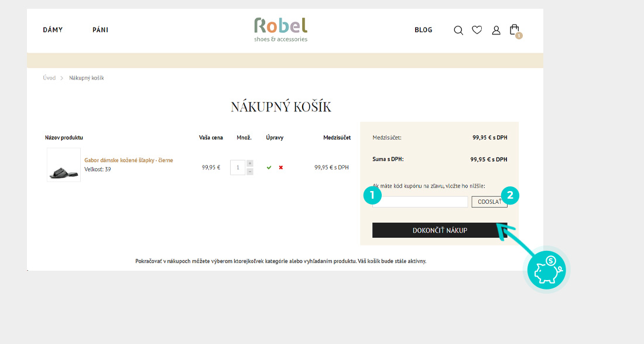Open Gabor dámske kožené šľapky product link
The width and height of the screenshot is (644, 344).
click(128, 160)
